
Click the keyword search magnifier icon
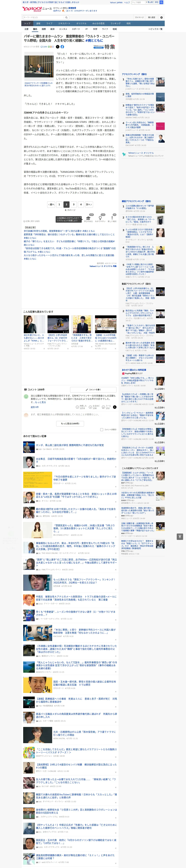66,18
